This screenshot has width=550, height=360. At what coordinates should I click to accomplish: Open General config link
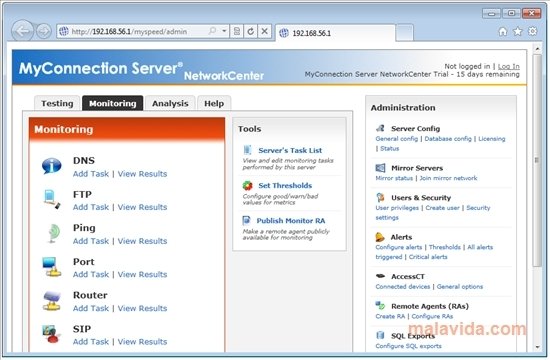click(x=397, y=139)
